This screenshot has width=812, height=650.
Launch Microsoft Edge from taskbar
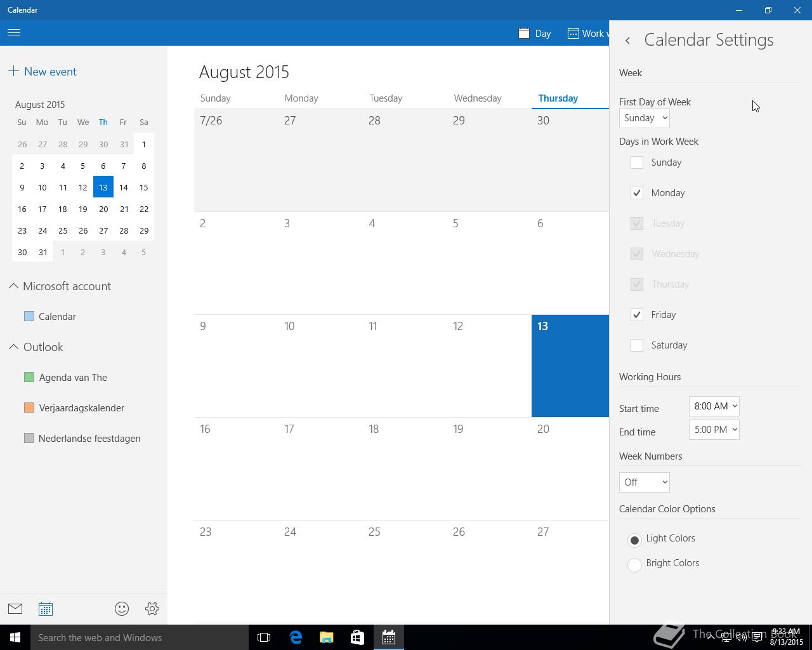point(296,637)
